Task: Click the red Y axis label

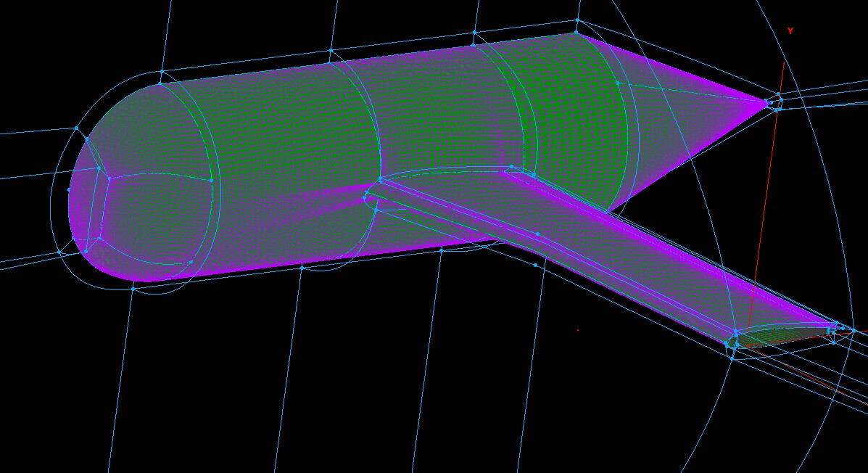Action: point(790,31)
